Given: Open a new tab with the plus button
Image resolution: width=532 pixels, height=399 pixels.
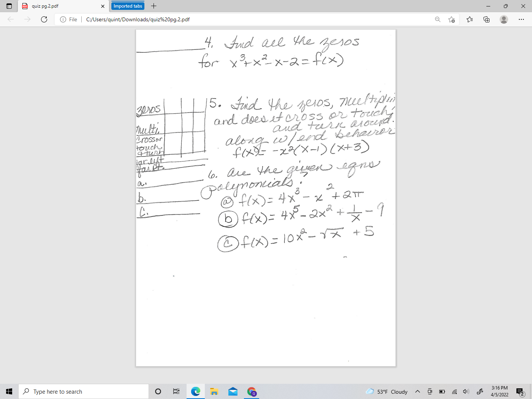Looking at the screenshot, I should (154, 6).
